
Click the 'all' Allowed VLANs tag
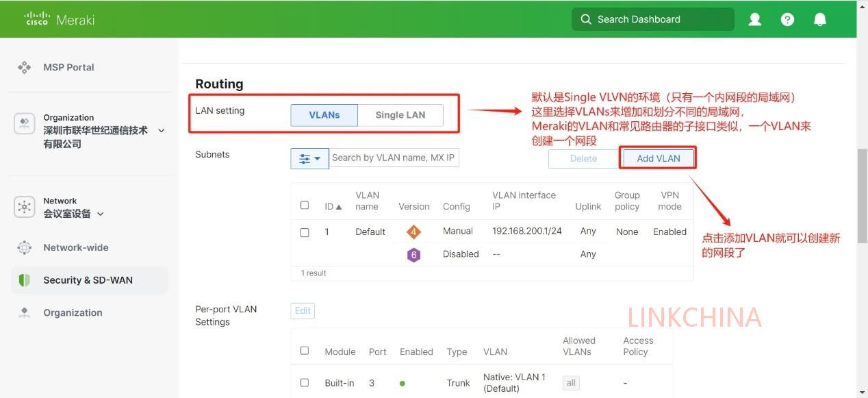click(571, 383)
